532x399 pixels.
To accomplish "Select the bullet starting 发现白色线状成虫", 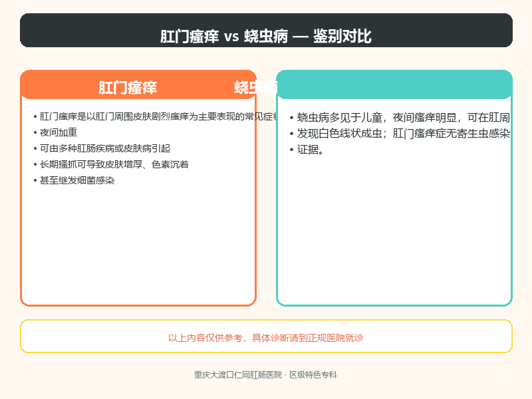I will click(400, 134).
